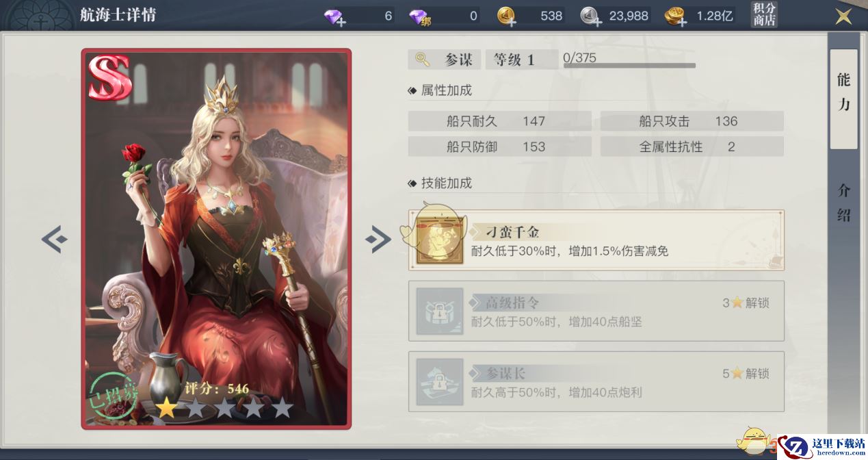This screenshot has width=868, height=460.
Task: Click the magnifier icon beside 参谋
Action: (x=422, y=60)
